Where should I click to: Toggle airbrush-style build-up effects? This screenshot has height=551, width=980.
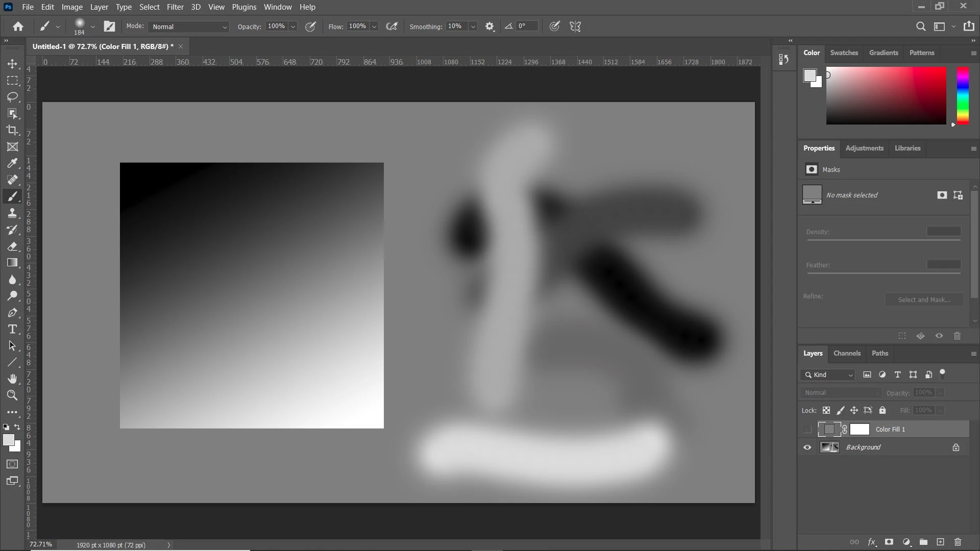coord(391,27)
